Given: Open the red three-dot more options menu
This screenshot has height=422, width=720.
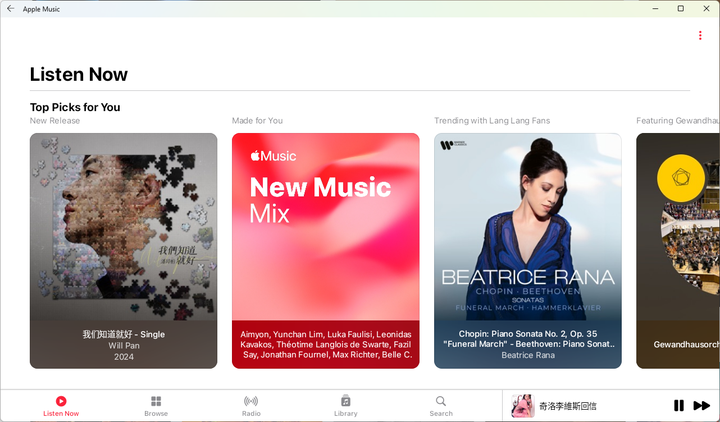Looking at the screenshot, I should [x=700, y=35].
